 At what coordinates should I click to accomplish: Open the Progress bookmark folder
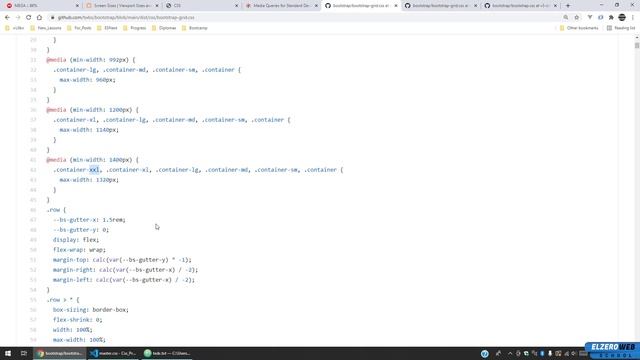134,28
